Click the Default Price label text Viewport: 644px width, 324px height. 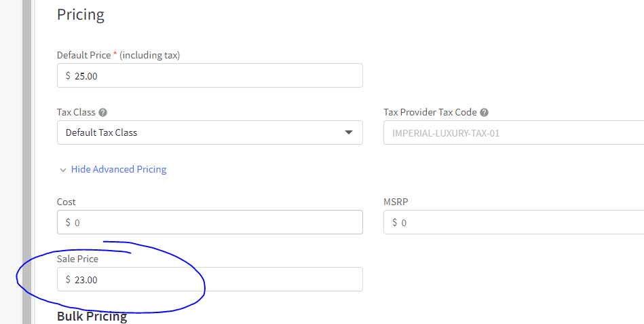84,55
